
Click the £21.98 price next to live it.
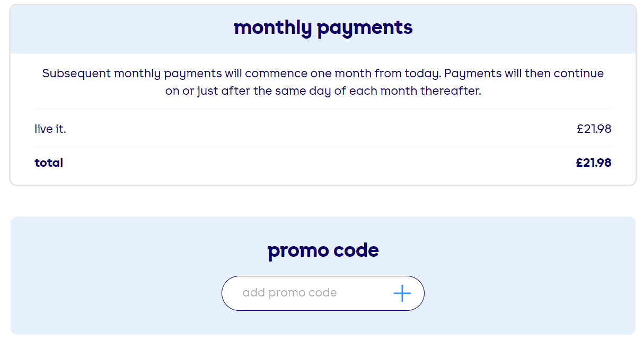[594, 129]
